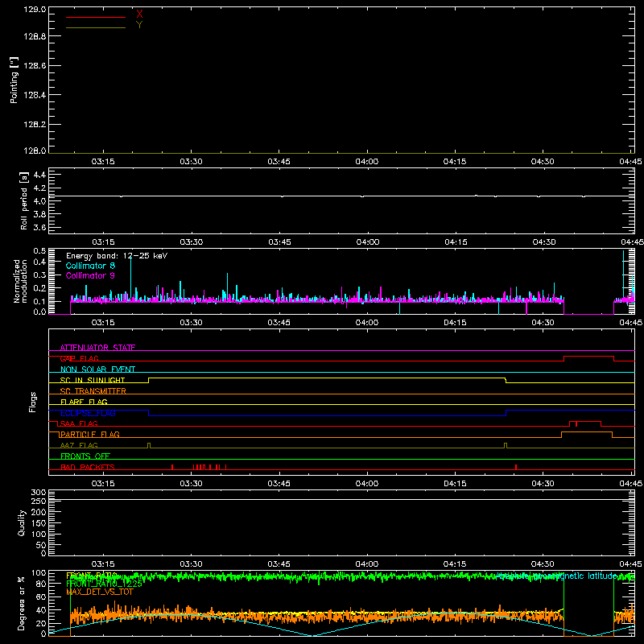Click the 100 tick on Quality axis
Image resolution: width=644 pixels, height=644 pixels.
coord(38,535)
